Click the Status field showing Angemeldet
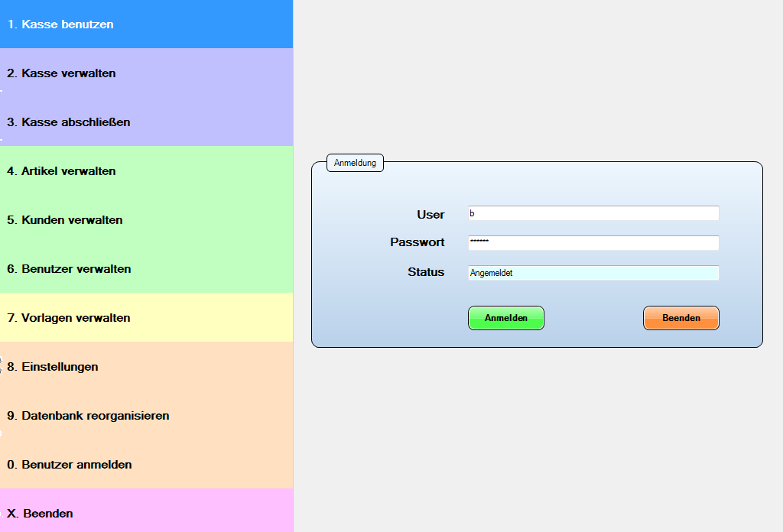 pyautogui.click(x=593, y=273)
